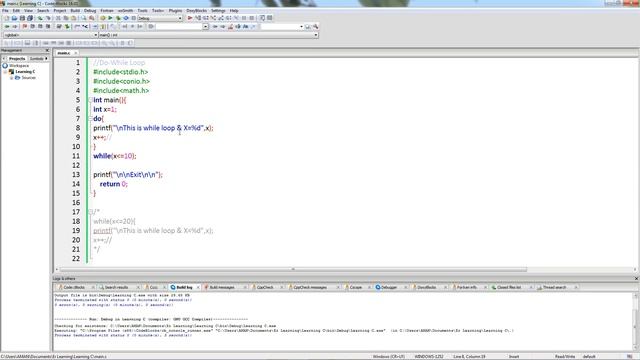
Task: Click the Run to cursor debug icon
Action: (198, 18)
